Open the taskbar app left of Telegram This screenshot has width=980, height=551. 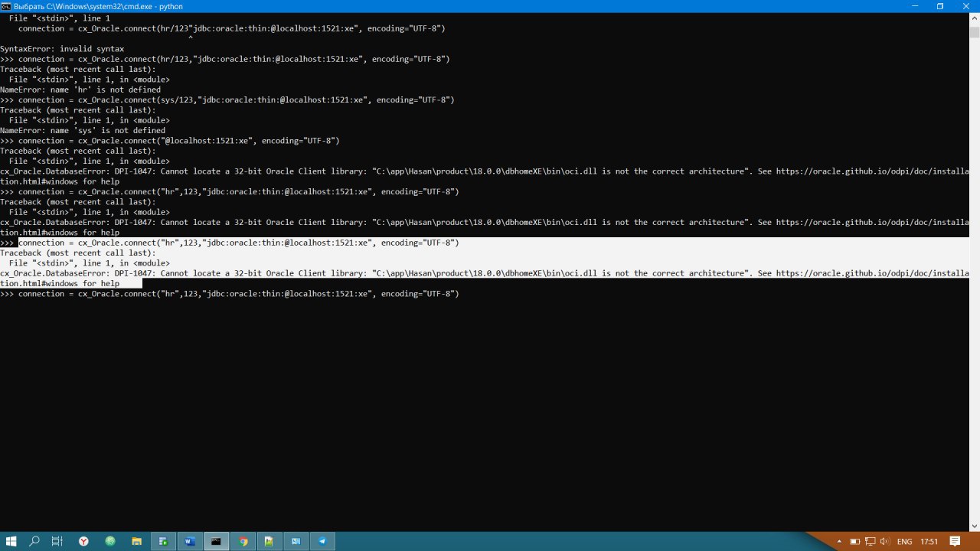pyautogui.click(x=296, y=541)
